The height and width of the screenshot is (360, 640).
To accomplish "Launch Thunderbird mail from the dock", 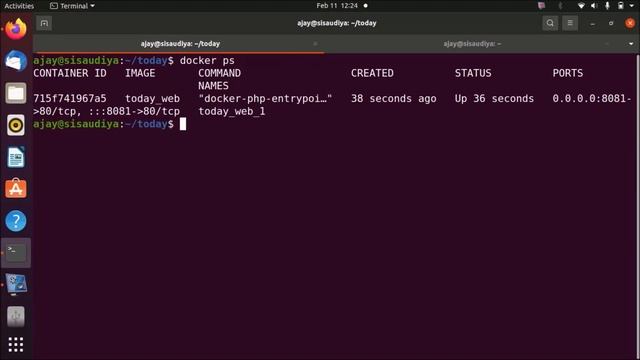I will pyautogui.click(x=16, y=61).
